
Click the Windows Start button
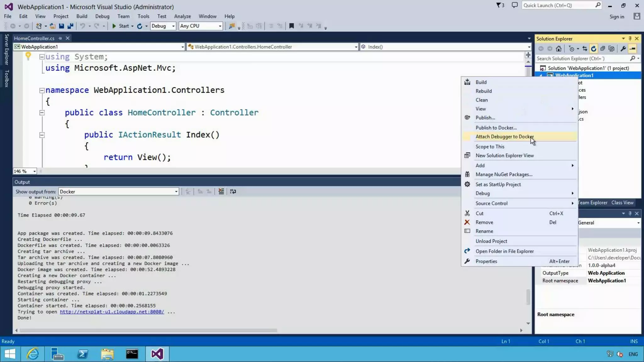click(x=10, y=354)
